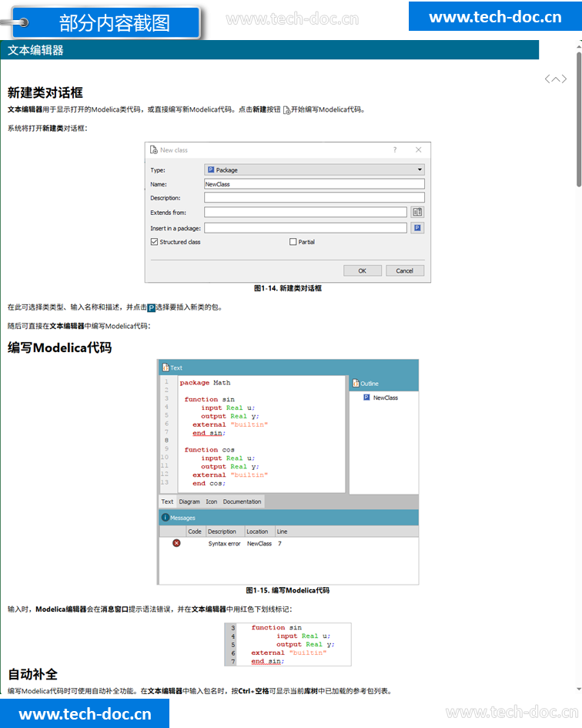Image resolution: width=582 pixels, height=728 pixels.
Task: Click the Name field containing NewClass
Action: point(314,184)
